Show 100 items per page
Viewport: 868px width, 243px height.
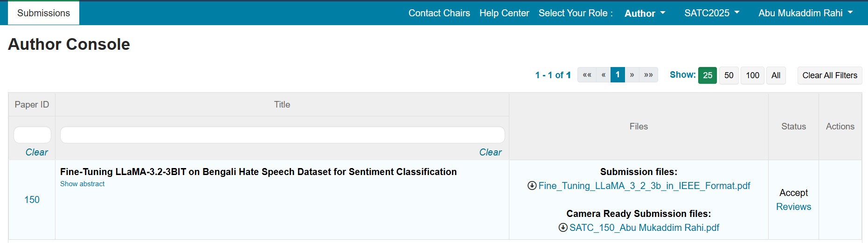click(x=752, y=75)
